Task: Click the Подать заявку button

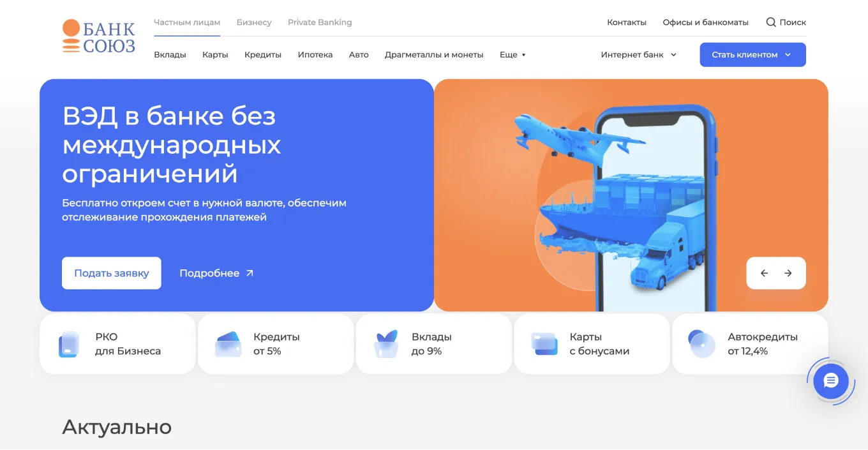Action: pyautogui.click(x=112, y=273)
